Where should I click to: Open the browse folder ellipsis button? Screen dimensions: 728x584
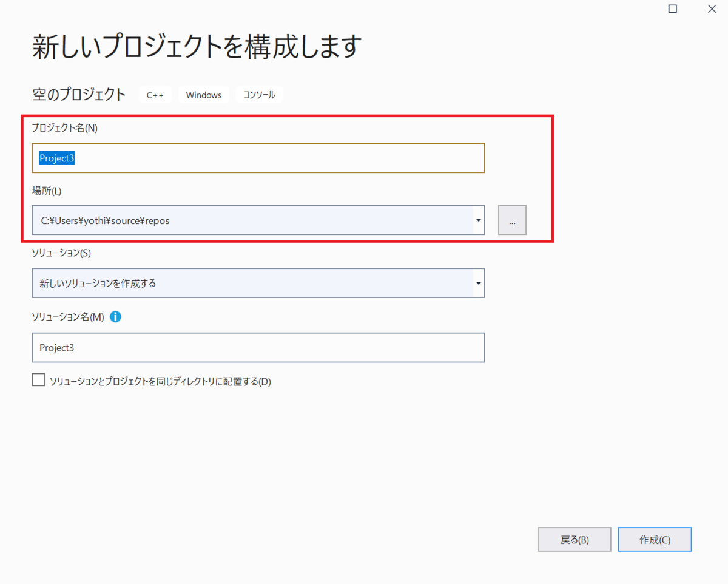(512, 220)
